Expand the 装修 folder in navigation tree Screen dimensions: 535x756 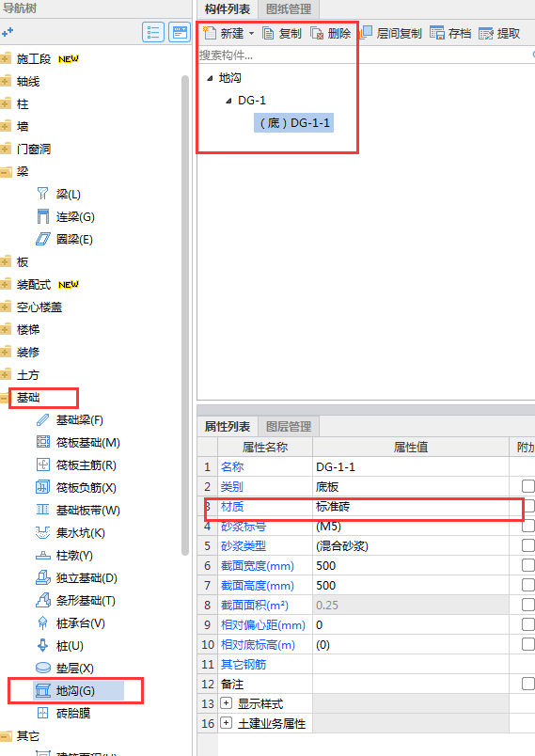point(6,352)
